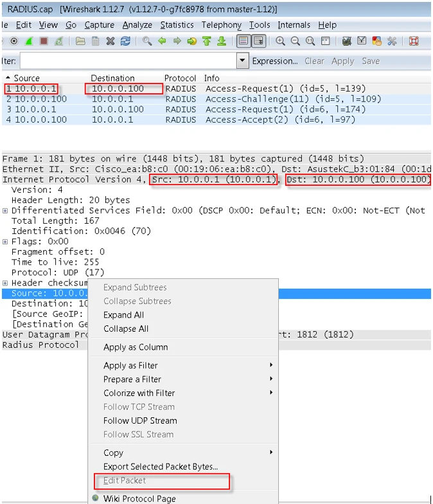Open a capture file via folder icon

tap(80, 41)
